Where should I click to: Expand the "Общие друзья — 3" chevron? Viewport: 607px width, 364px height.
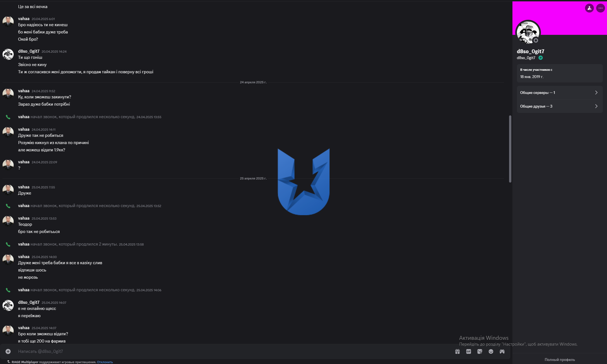pyautogui.click(x=596, y=106)
